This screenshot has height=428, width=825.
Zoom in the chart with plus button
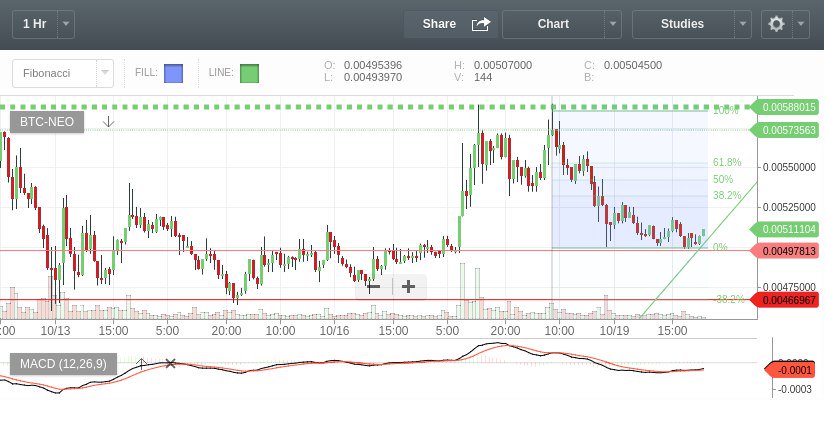[408, 287]
